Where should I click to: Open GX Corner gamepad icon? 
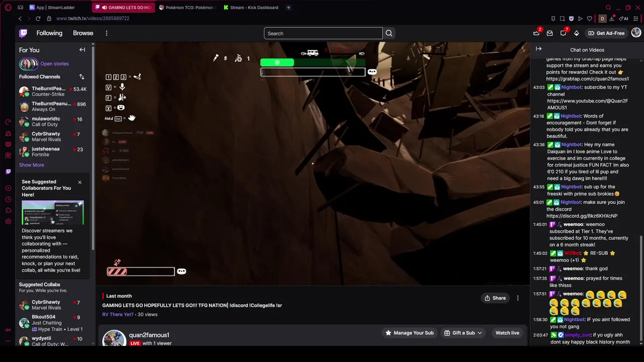tap(20, 8)
